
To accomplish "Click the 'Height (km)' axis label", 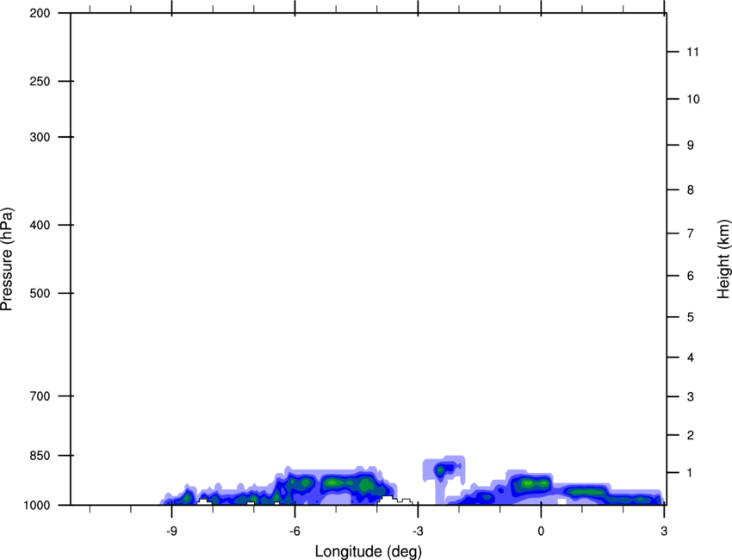I will 723,259.
